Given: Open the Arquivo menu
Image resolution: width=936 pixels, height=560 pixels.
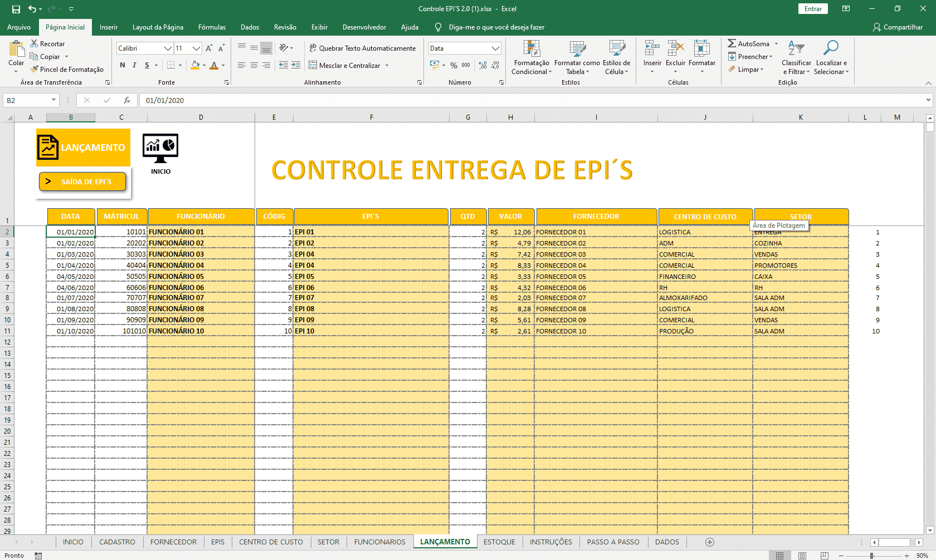Looking at the screenshot, I should 19,27.
